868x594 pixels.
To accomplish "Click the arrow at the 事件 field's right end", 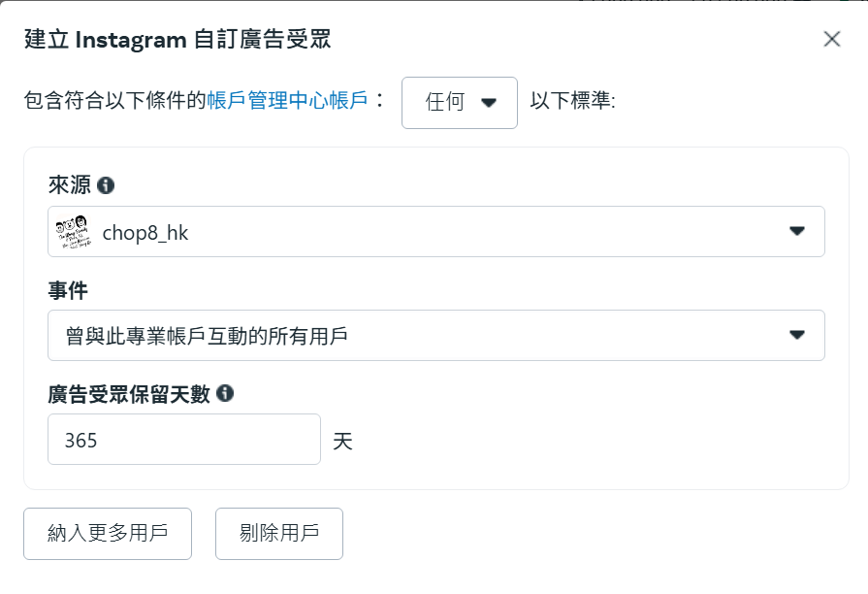I will (797, 335).
